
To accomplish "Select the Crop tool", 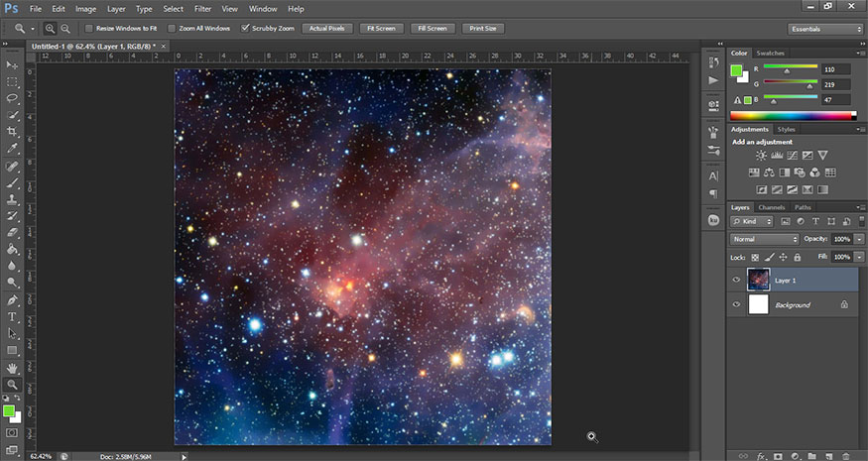I will tap(12, 132).
